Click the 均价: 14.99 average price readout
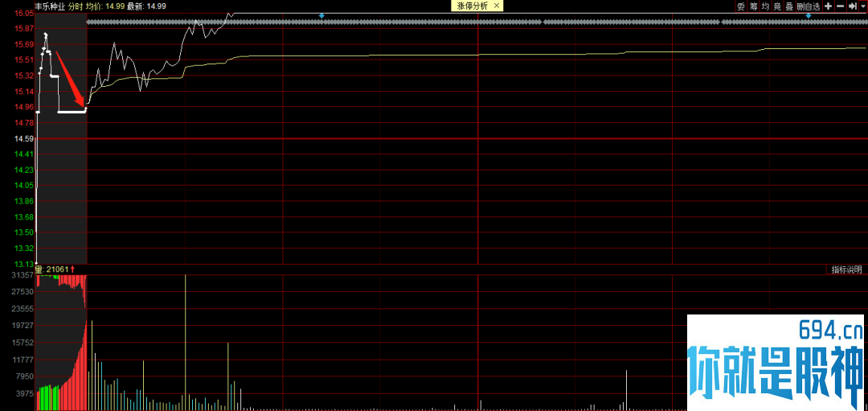The width and height of the screenshot is (868, 411). pyautogui.click(x=105, y=6)
